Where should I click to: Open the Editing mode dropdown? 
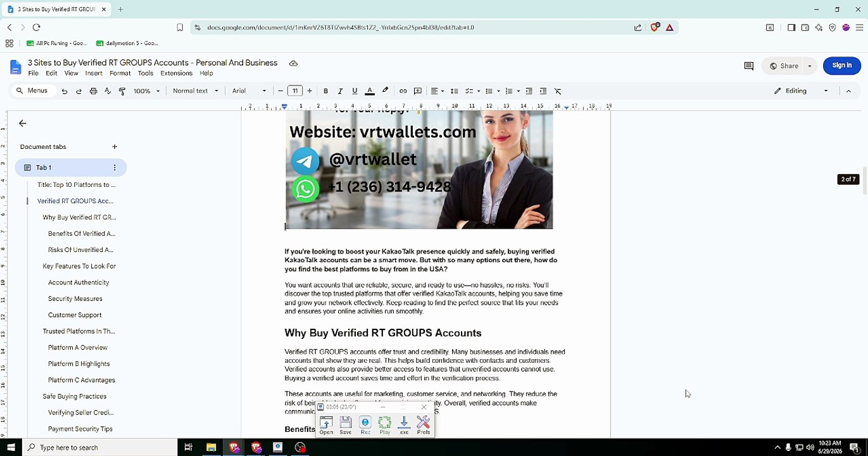click(801, 91)
